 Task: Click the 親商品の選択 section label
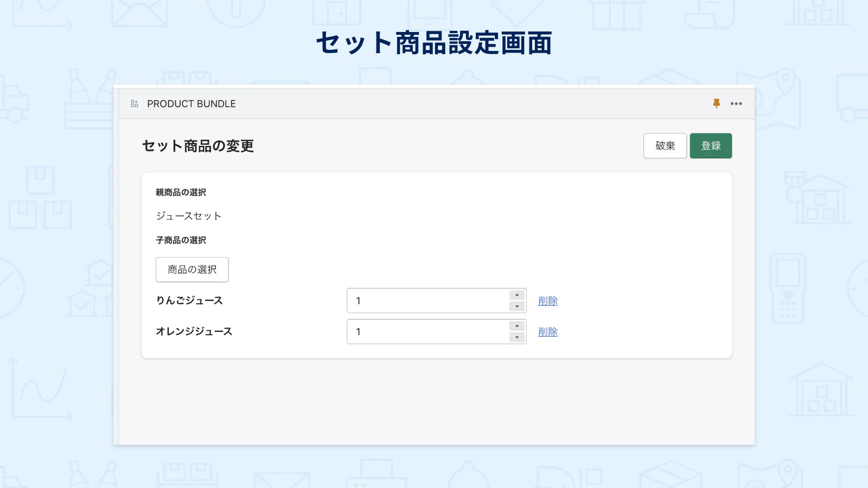[181, 192]
